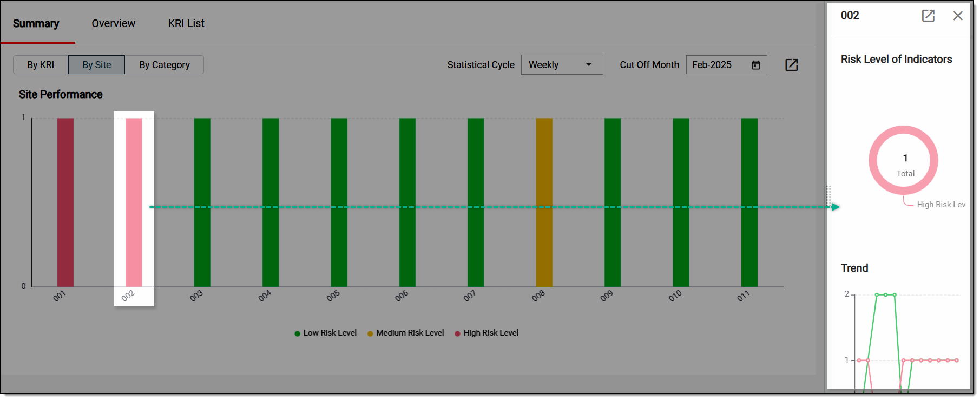980x400 pixels.
Task: Toggle High Risk Level legend entry
Action: [x=487, y=333]
